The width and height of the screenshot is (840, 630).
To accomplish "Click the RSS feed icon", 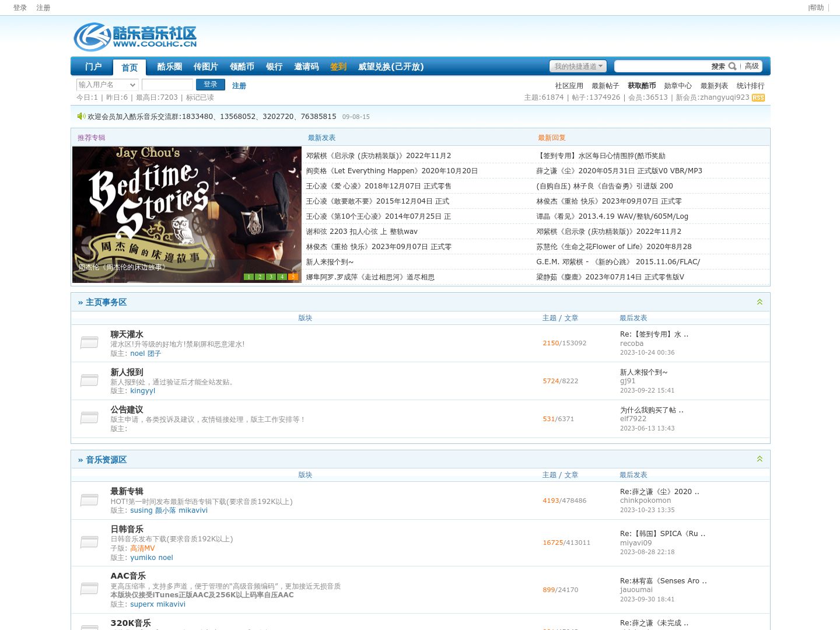I will [x=758, y=97].
